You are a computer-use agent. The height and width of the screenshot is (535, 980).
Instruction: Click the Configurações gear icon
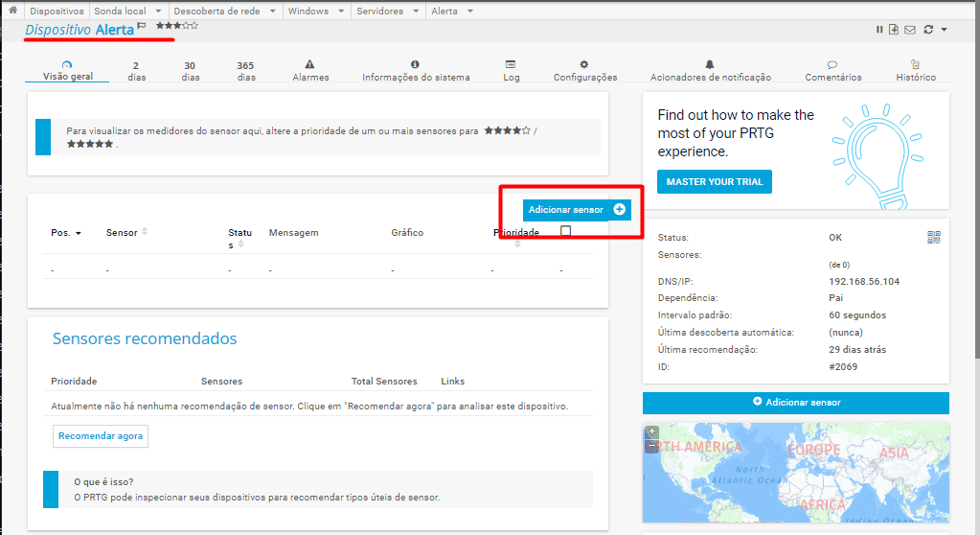click(x=583, y=64)
